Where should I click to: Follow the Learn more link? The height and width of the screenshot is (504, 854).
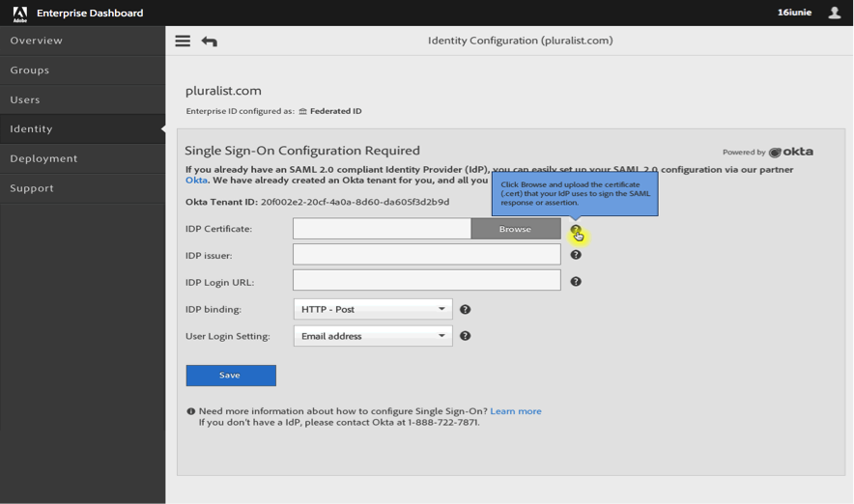(515, 411)
